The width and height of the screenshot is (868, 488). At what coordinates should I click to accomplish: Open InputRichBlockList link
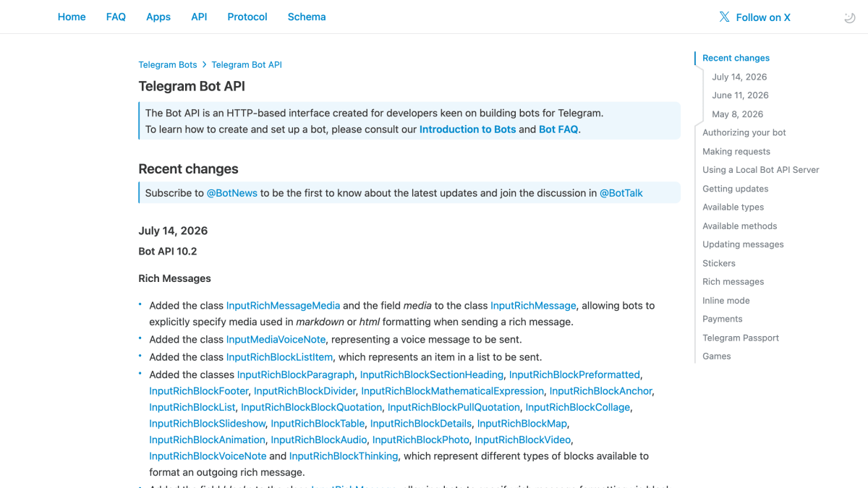click(x=192, y=407)
